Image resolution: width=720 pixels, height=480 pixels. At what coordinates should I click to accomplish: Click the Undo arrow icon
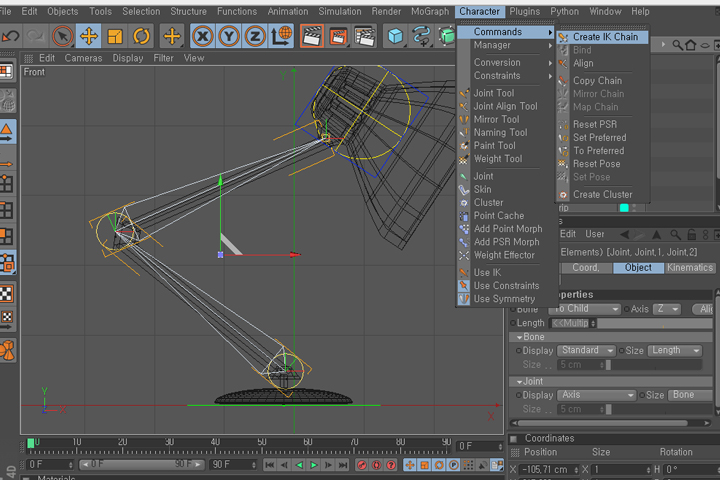tap(10, 36)
